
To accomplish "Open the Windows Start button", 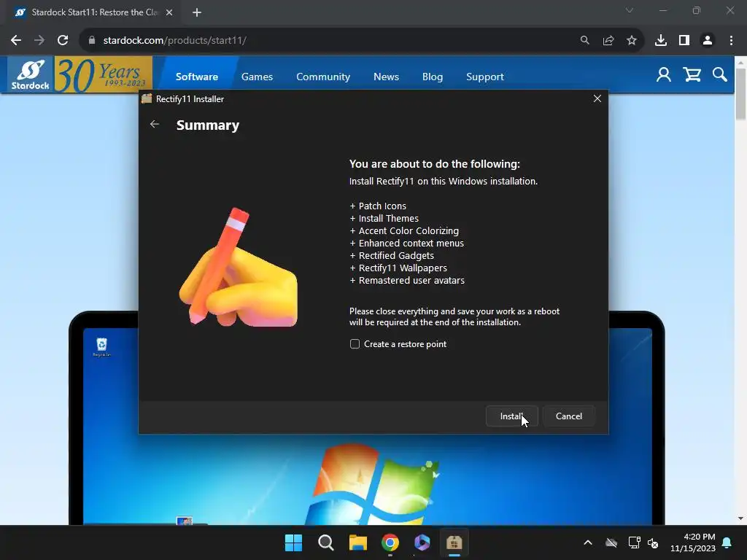I will [293, 542].
